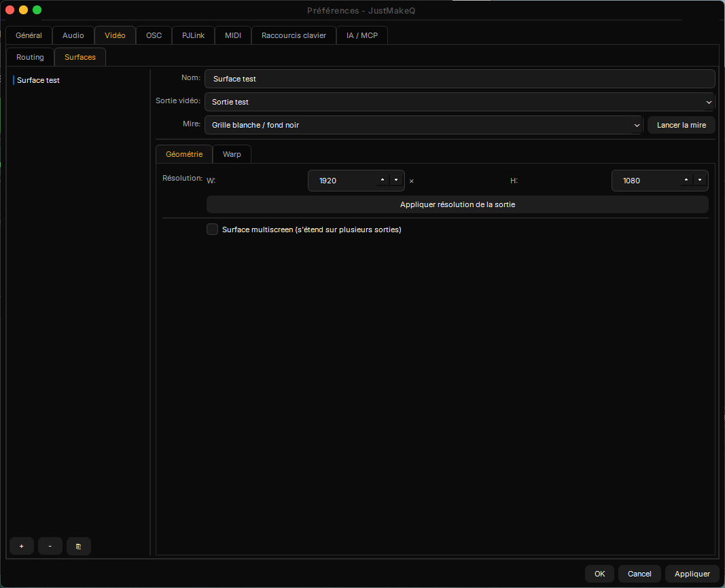Decrease the width resolution with the down arrow
725x588 pixels.
[396, 180]
